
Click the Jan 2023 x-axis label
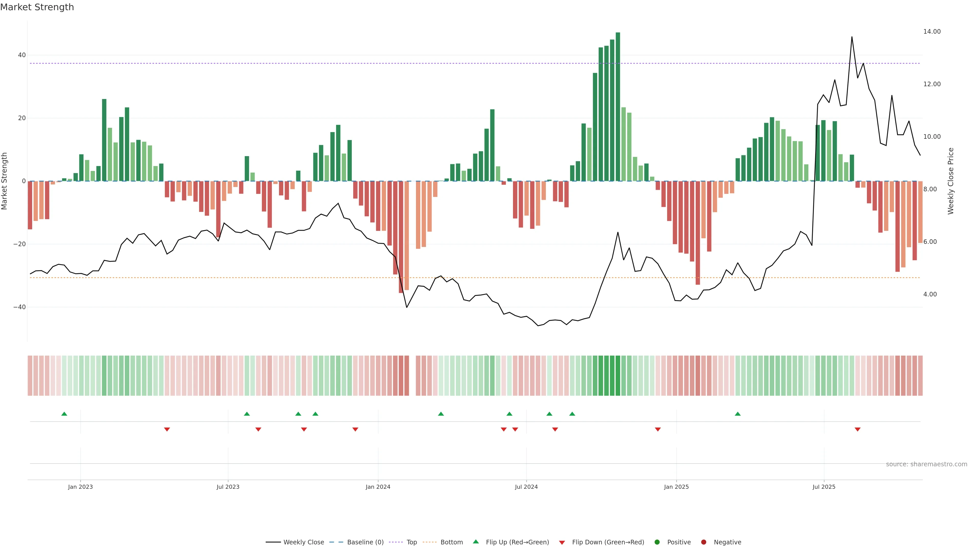[x=80, y=487]
